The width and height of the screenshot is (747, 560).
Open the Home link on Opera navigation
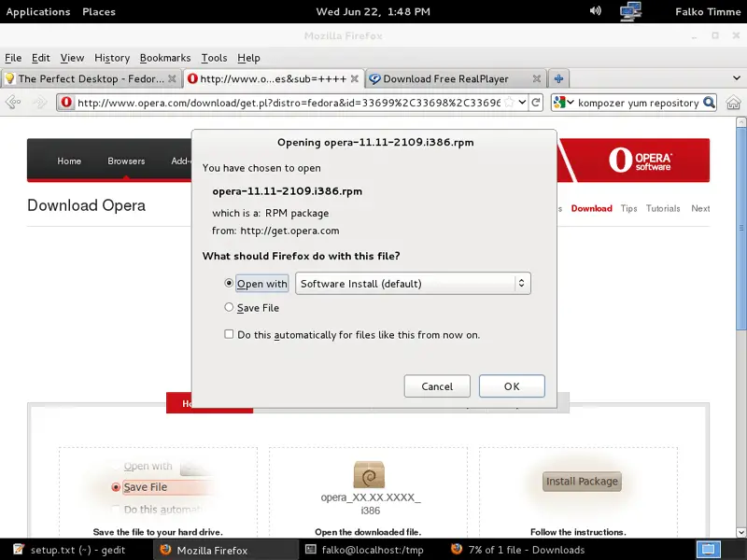click(x=69, y=161)
